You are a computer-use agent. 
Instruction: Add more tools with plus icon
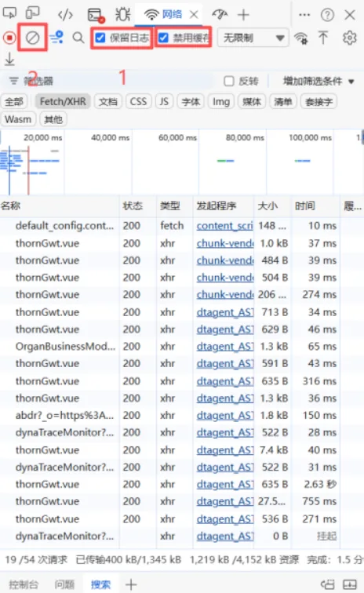tap(243, 15)
